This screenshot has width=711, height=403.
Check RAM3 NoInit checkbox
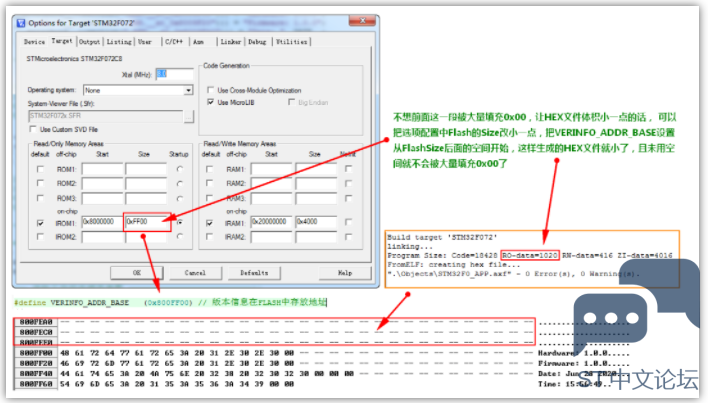pos(348,199)
